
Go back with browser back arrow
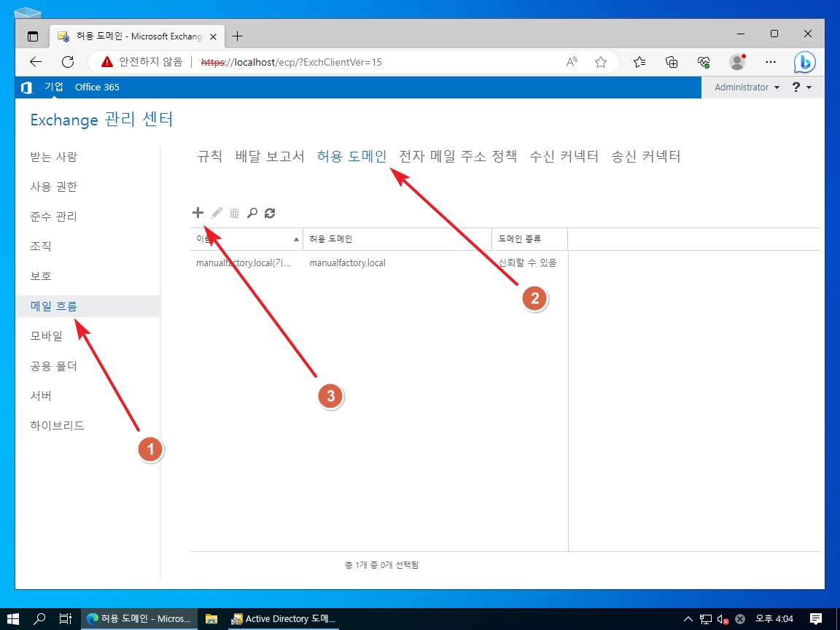35,62
